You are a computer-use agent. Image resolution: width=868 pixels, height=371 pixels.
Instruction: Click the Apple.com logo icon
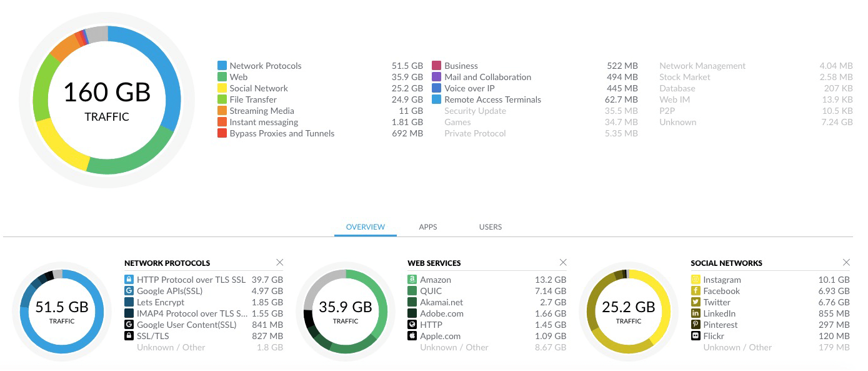click(412, 336)
